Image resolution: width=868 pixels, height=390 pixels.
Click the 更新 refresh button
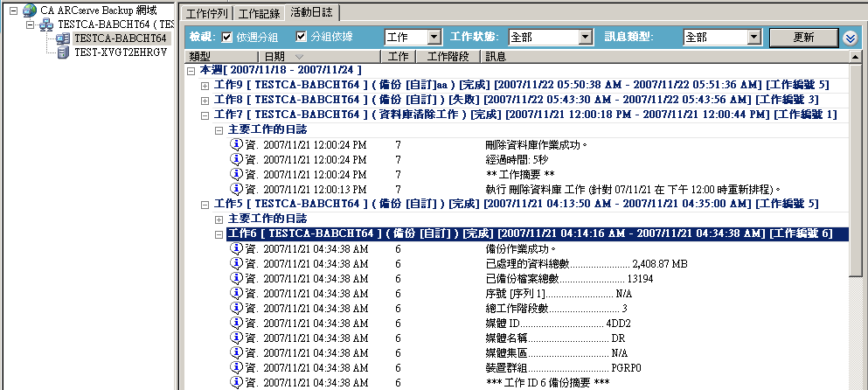tap(803, 38)
